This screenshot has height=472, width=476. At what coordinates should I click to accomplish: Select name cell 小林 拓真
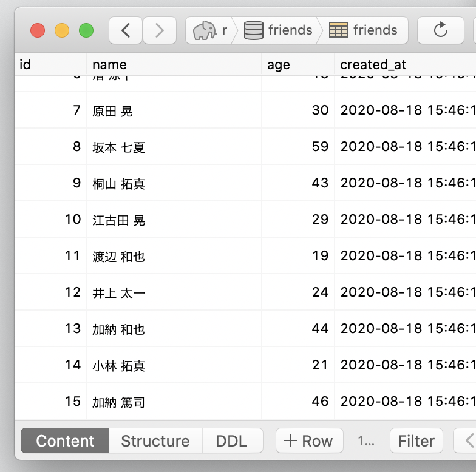(x=174, y=365)
